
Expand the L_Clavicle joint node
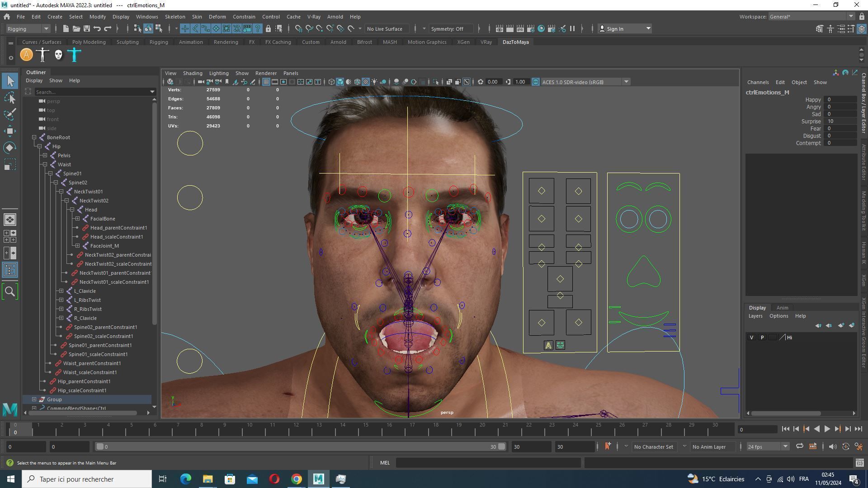(61, 291)
